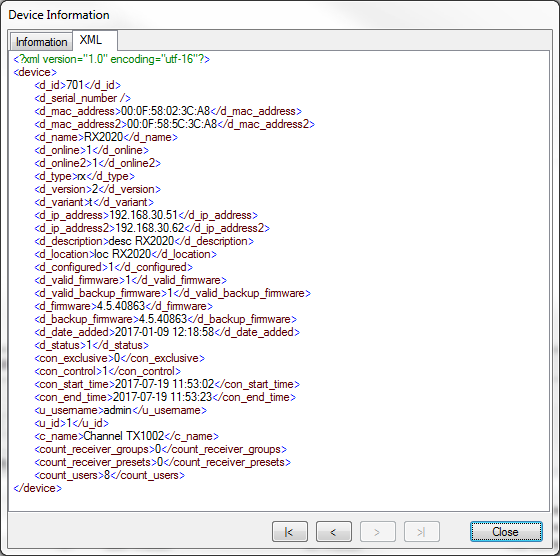Click the disabled last record arrow

421,532
